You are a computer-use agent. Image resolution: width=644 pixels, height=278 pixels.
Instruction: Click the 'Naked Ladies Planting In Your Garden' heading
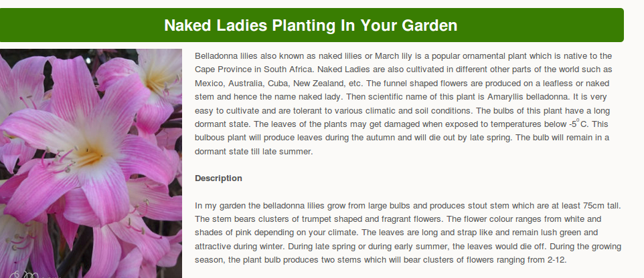click(x=311, y=25)
